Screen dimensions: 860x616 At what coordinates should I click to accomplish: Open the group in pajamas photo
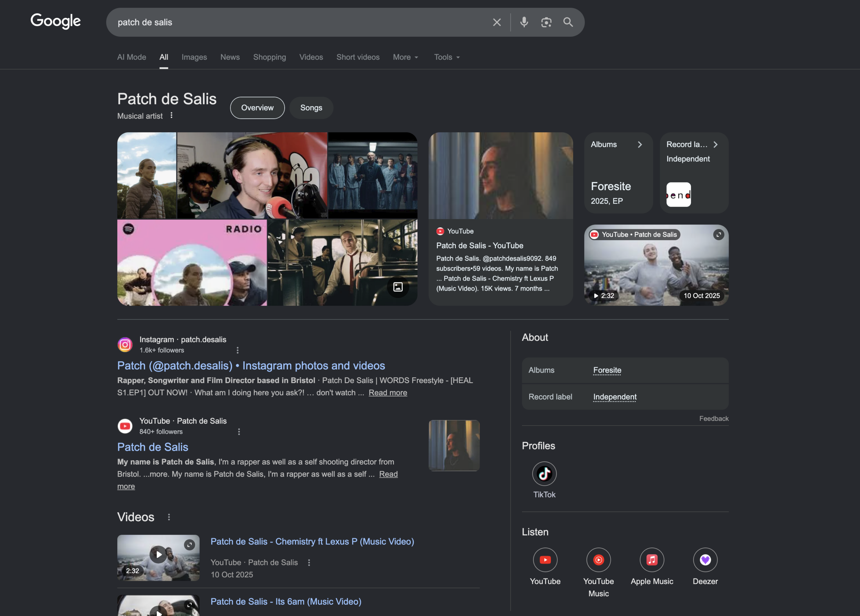pos(373,176)
